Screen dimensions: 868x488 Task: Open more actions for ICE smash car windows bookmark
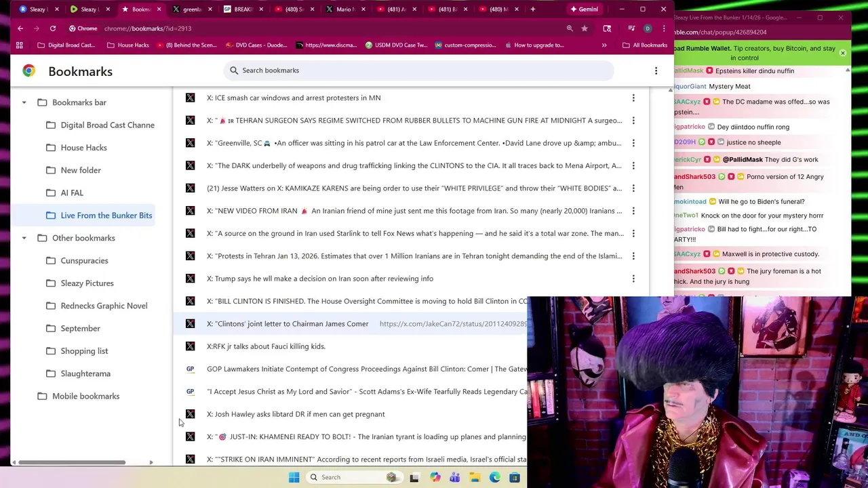point(633,98)
